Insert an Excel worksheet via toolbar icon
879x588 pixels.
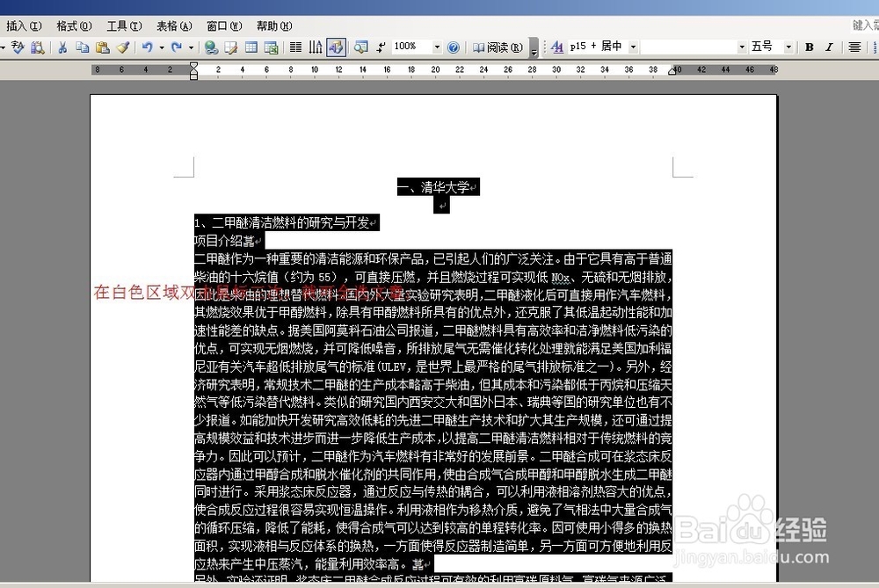click(270, 47)
